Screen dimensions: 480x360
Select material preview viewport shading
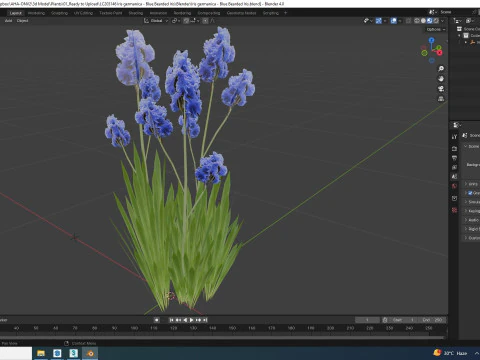coord(430,21)
